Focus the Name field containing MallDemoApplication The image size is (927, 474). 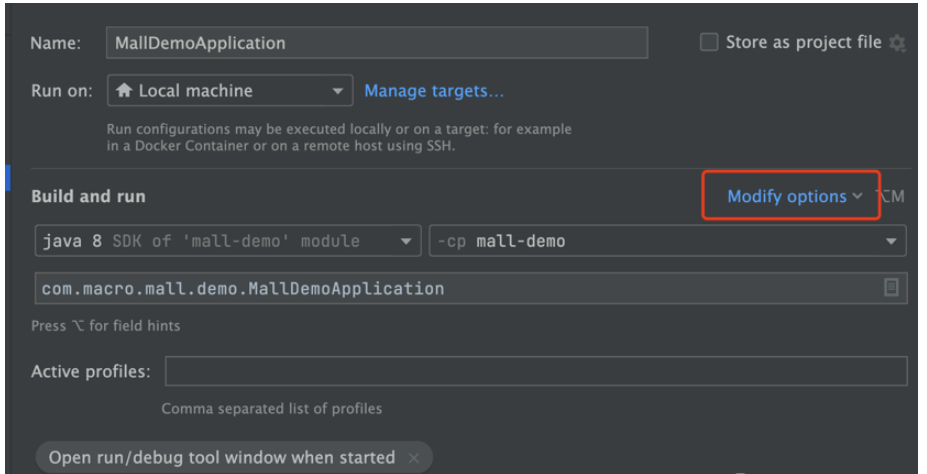[x=376, y=43]
